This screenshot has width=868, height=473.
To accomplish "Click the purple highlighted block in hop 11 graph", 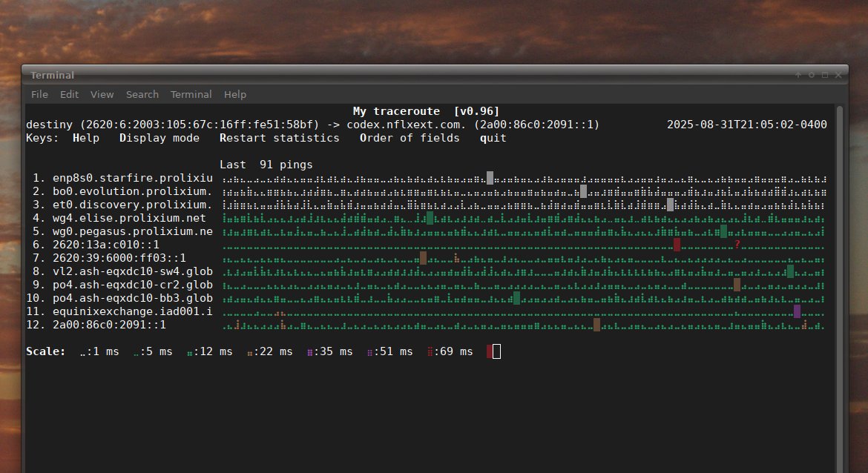I will (797, 311).
